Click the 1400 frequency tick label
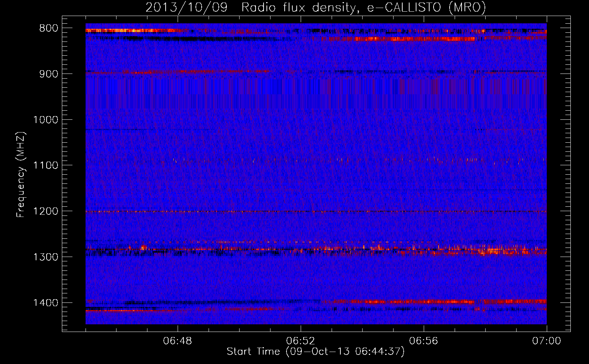 point(46,303)
